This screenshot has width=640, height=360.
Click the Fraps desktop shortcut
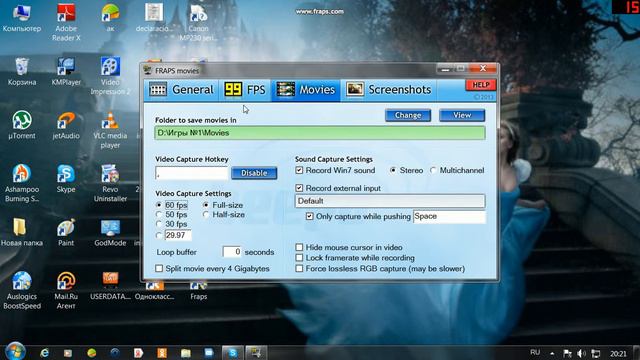point(198,291)
